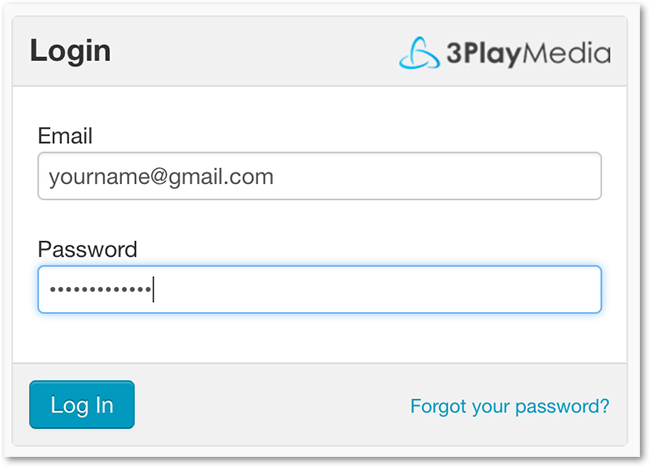This screenshot has height=467, width=650.
Task: Submit the form with the Log In button
Action: point(82,404)
